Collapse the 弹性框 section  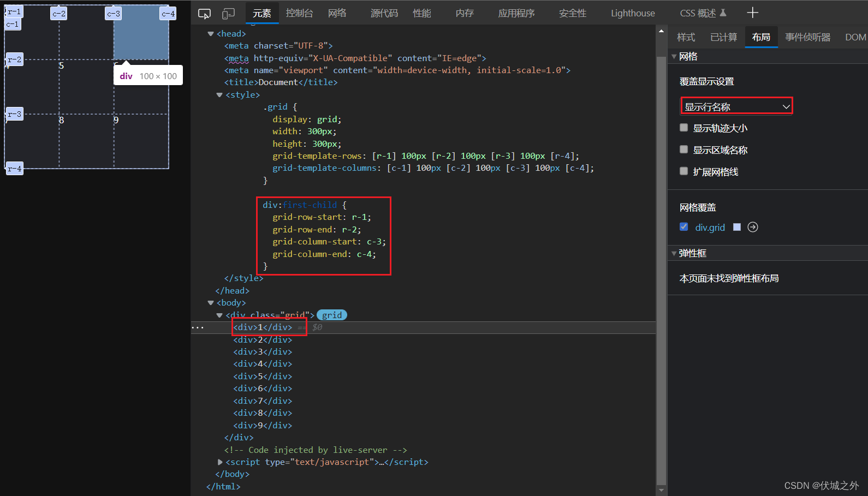(674, 253)
